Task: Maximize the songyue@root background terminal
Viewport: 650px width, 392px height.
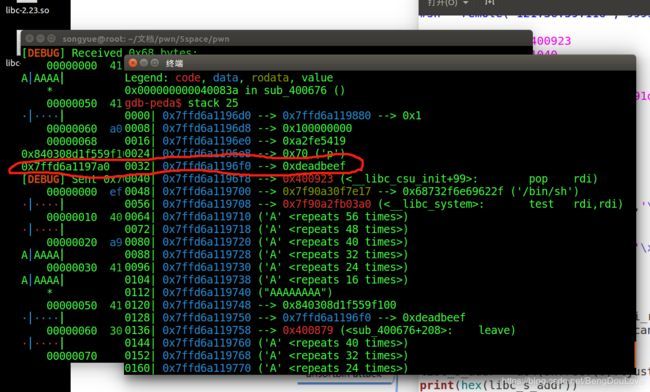Action: click(x=51, y=39)
